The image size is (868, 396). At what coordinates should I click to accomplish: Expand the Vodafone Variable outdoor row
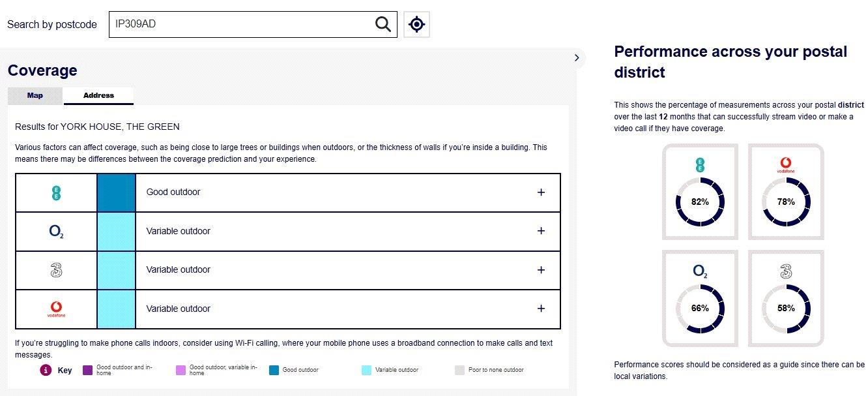tap(541, 309)
